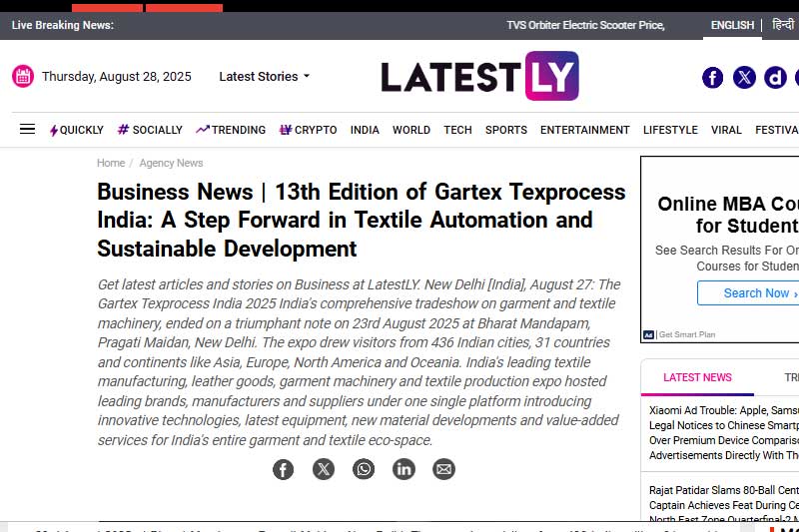Click the pink calendar icon
799x532 pixels.
(23, 77)
